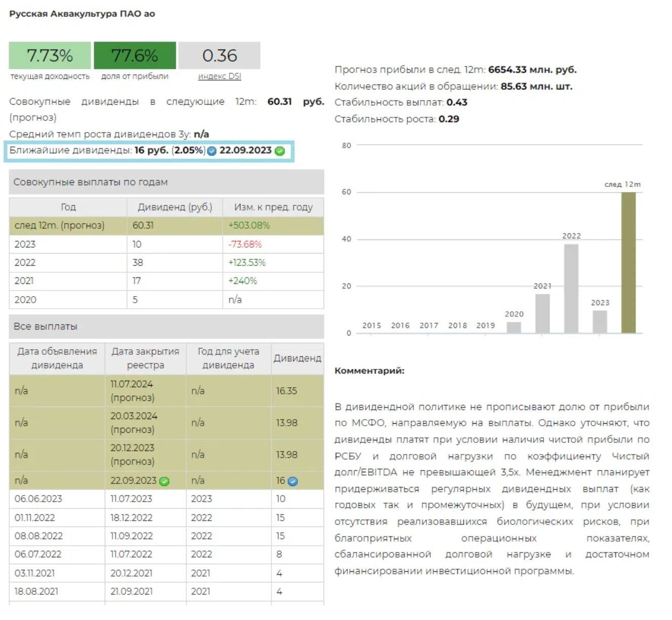The width and height of the screenshot is (672, 620).
Task: Click blue verified icon after 2.05% in highlighted row
Action: pos(212,151)
